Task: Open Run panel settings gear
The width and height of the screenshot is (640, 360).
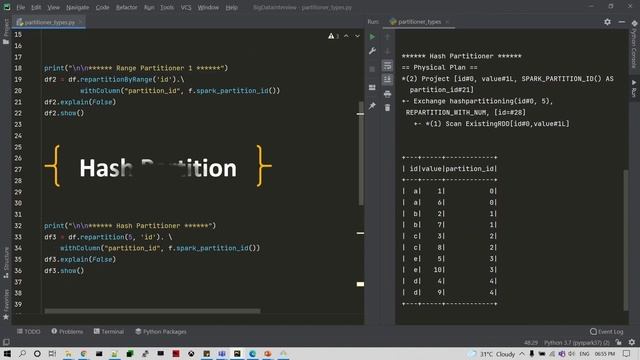Action: point(607,22)
